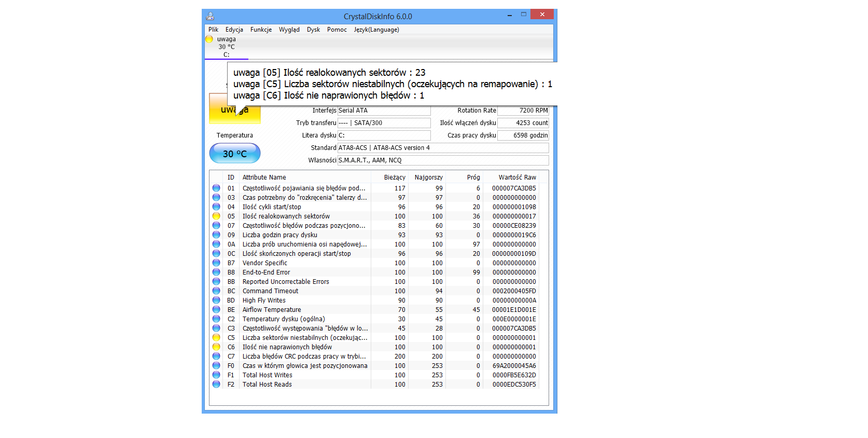
Task: Click blue status icon of attribute C3
Action: click(x=216, y=328)
